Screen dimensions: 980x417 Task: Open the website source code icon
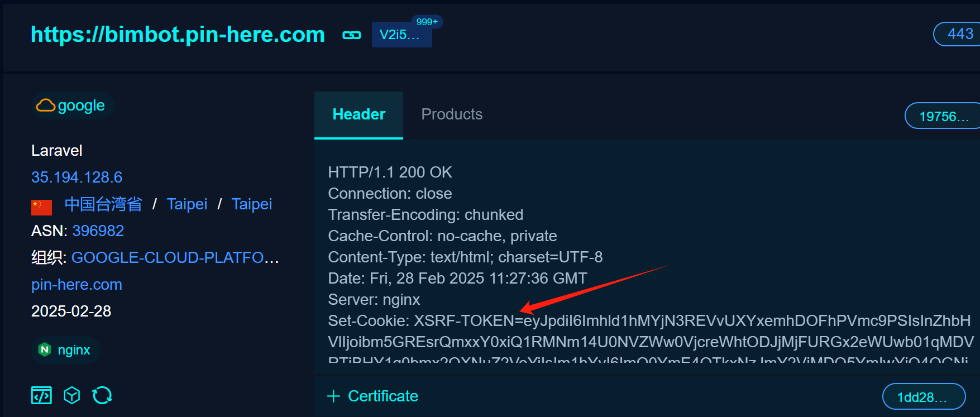pyautogui.click(x=41, y=396)
